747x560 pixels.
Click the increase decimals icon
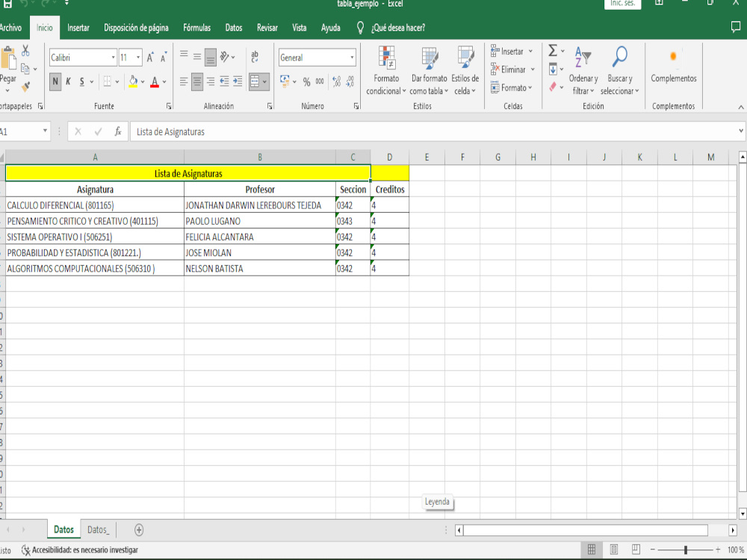(336, 81)
